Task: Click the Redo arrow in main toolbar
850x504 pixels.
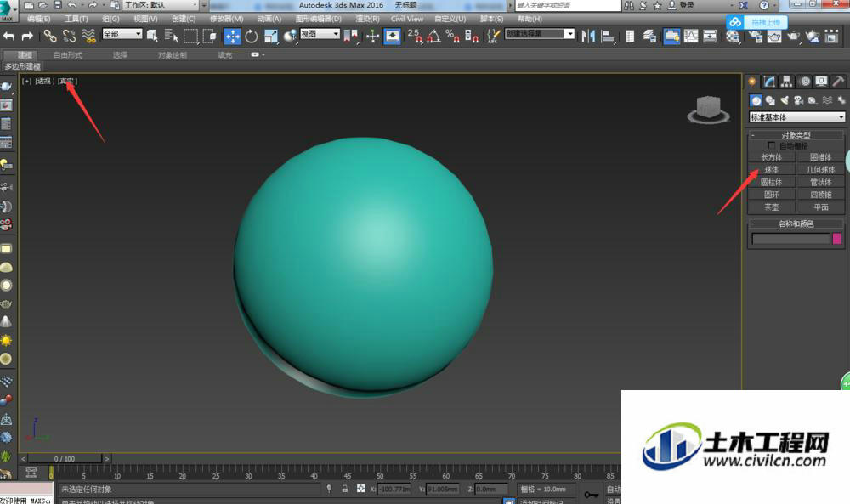Action: [x=27, y=37]
